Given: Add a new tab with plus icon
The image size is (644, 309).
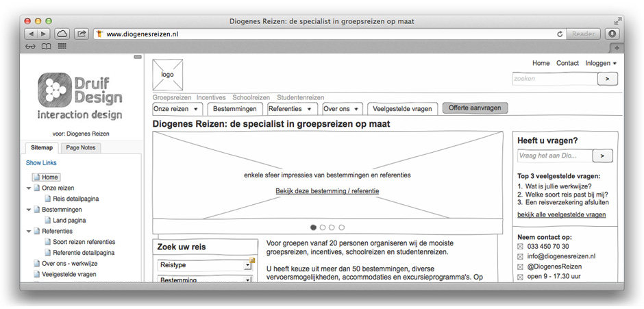Looking at the screenshot, I should click(617, 48).
